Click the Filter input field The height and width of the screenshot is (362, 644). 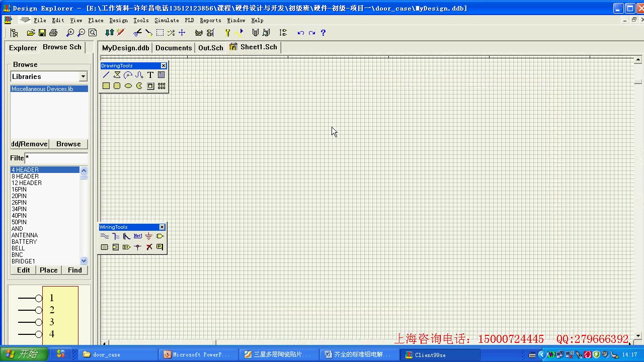[x=56, y=158]
